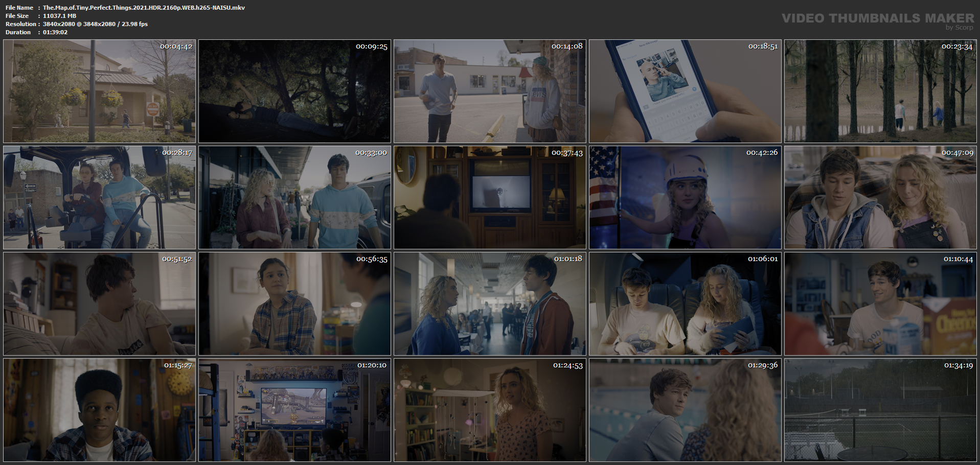
Task: Open the thumbnail at 00:14:08
Action: (490, 91)
